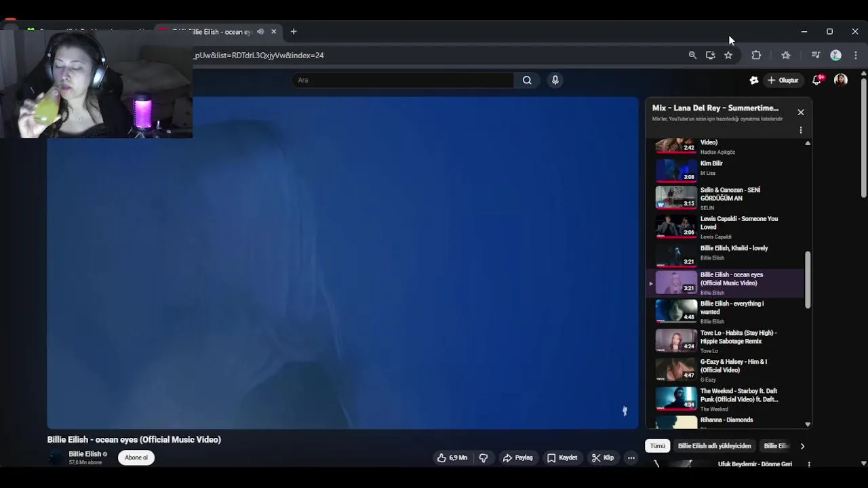Click the Oluştur create button
The width and height of the screenshot is (868, 488).
coord(783,80)
